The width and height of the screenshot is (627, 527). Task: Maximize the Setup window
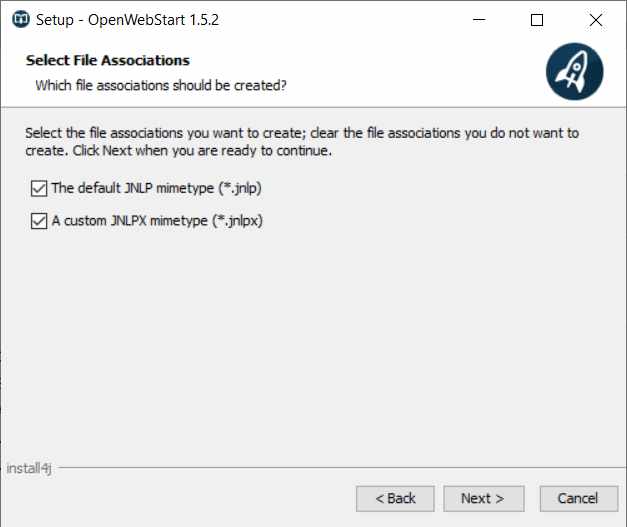pos(537,20)
